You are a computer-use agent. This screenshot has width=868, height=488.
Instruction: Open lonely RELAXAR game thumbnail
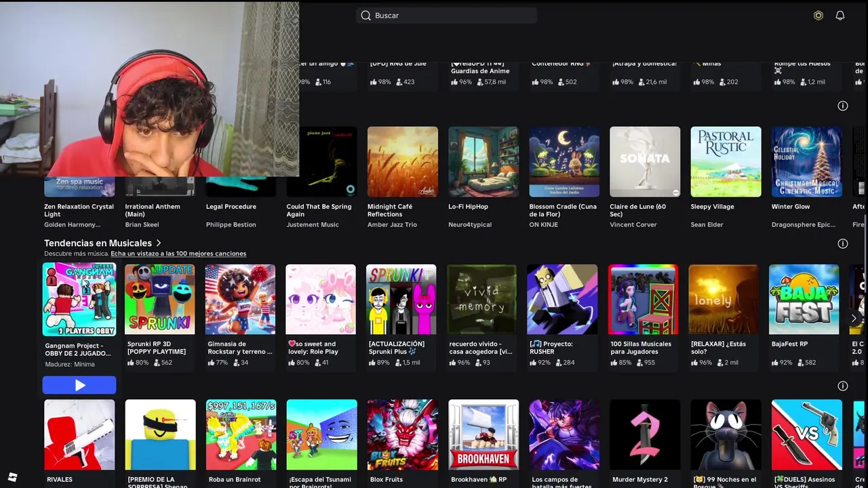click(724, 300)
